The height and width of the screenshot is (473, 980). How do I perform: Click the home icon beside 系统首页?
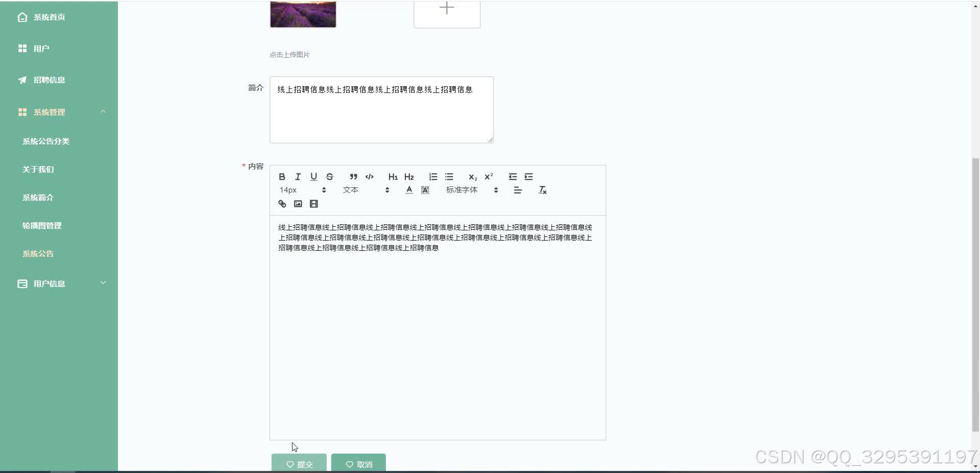(22, 17)
